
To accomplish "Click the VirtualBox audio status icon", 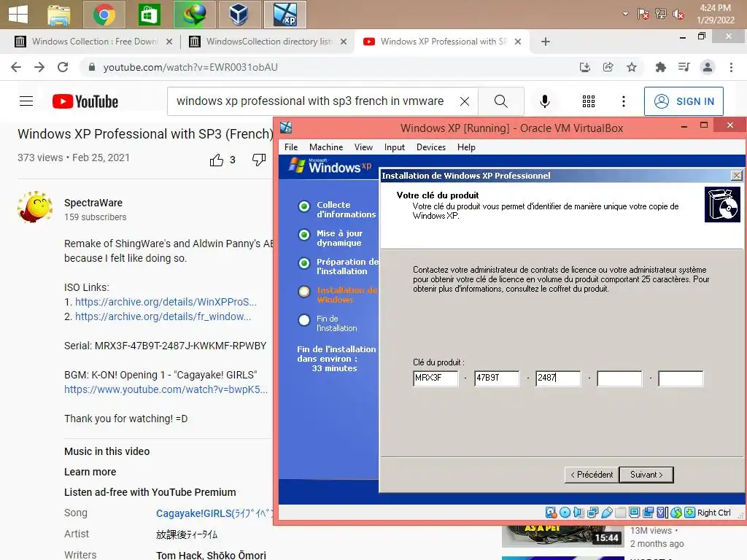I will pos(578,513).
